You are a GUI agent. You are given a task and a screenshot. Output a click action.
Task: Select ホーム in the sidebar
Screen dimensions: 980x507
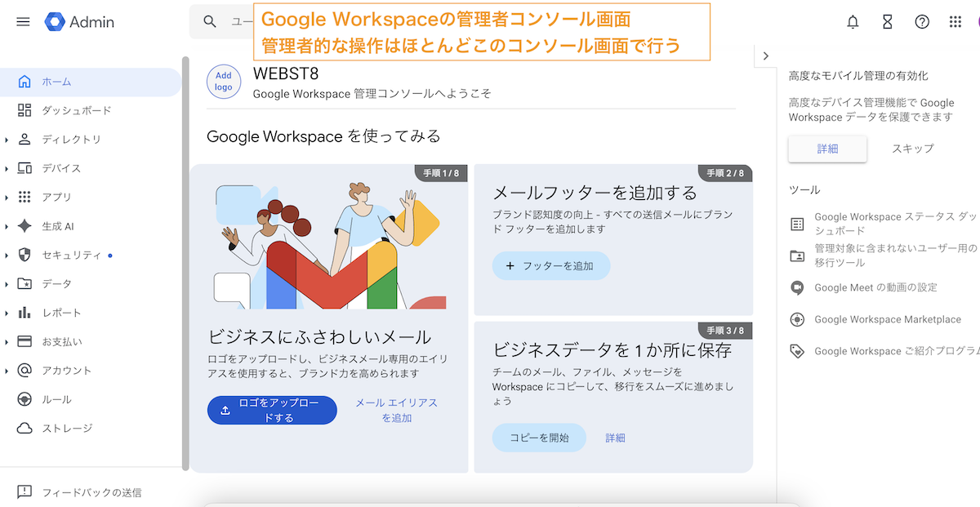click(91, 82)
